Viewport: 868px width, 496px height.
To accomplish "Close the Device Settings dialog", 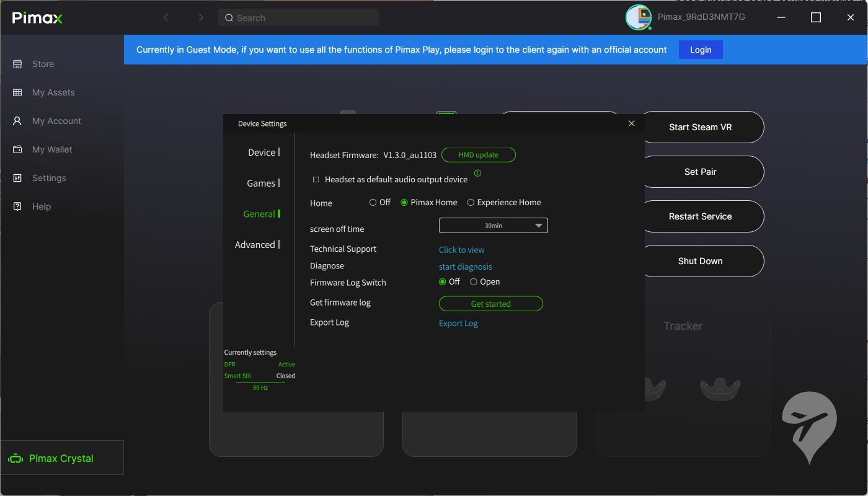I will [631, 123].
